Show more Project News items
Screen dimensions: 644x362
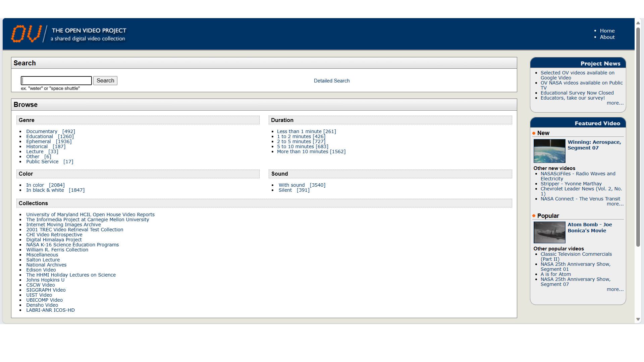coord(615,103)
